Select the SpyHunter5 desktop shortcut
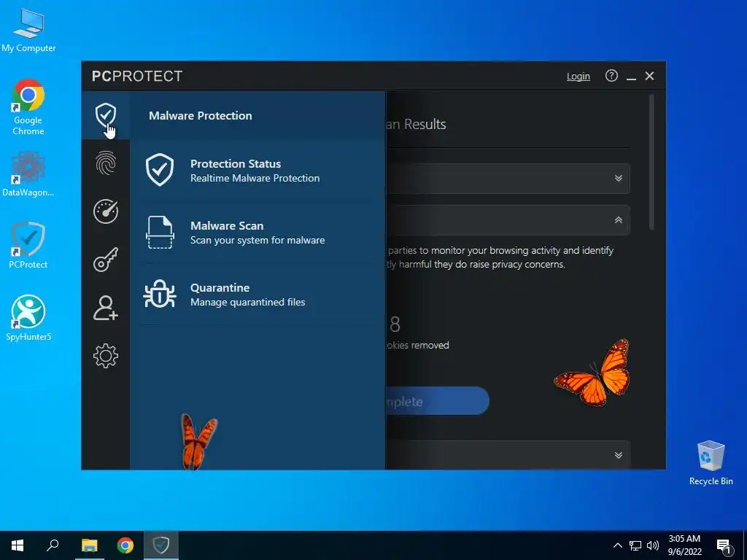Screen dimensions: 747x560 (28, 318)
